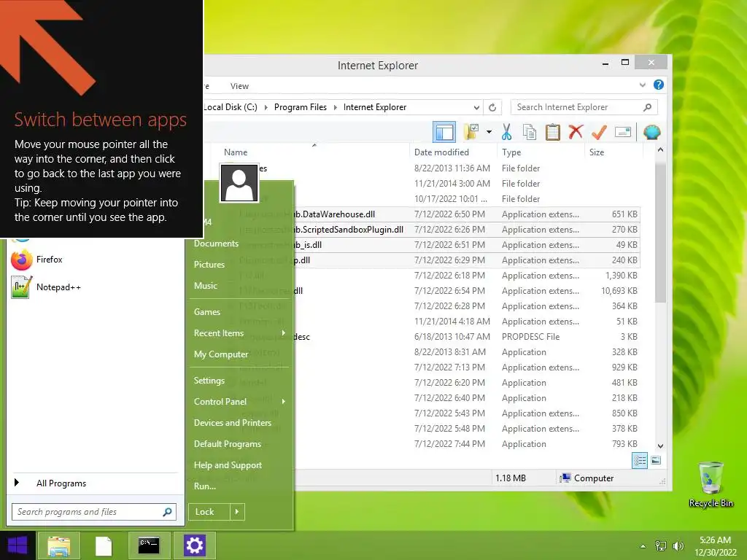The image size is (747, 560).
Task: Open Default Programs in Start menu
Action: pos(228,444)
